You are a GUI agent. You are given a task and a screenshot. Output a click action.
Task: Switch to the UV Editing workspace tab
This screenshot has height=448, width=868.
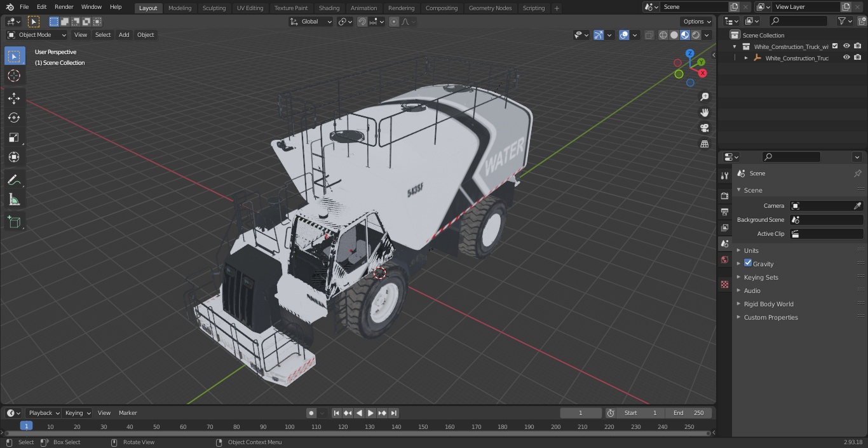click(x=250, y=8)
